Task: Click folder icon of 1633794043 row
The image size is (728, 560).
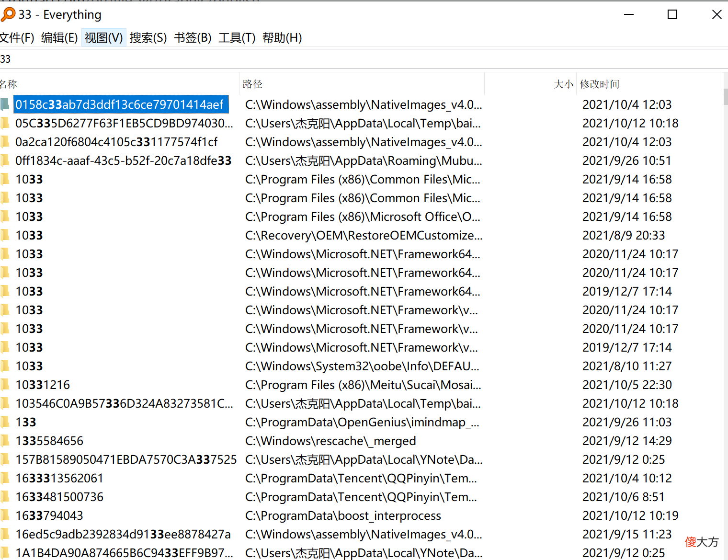Action: (x=5, y=515)
